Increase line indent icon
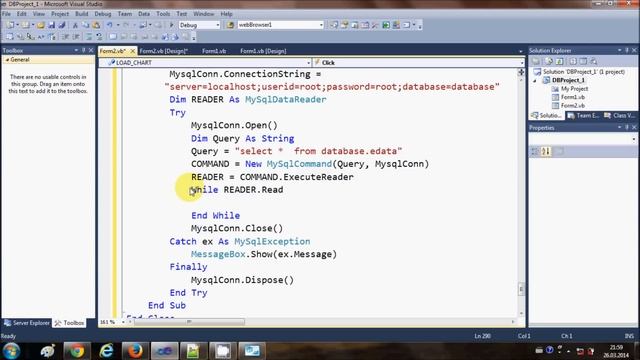The image size is (640, 360). pyautogui.click(x=76, y=37)
